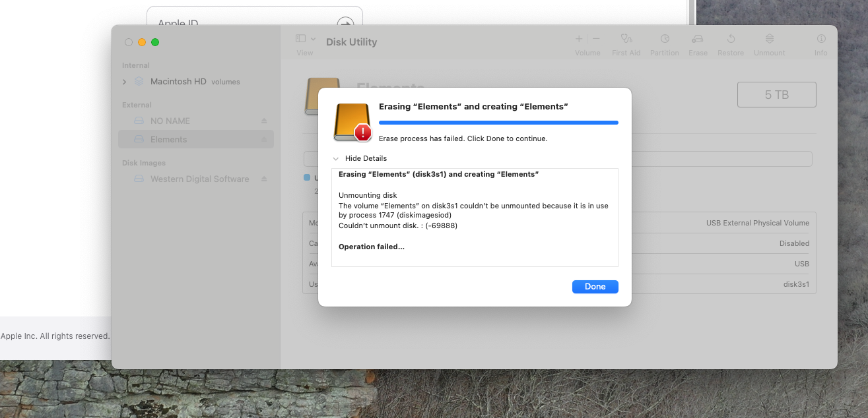Image resolution: width=868 pixels, height=418 pixels.
Task: Click the 5 TB capacity box
Action: click(777, 95)
